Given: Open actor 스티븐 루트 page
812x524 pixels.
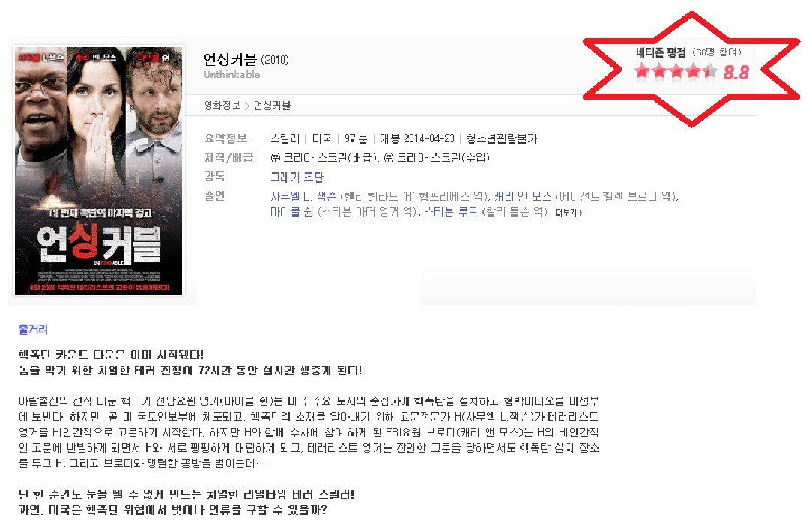Looking at the screenshot, I should [451, 212].
